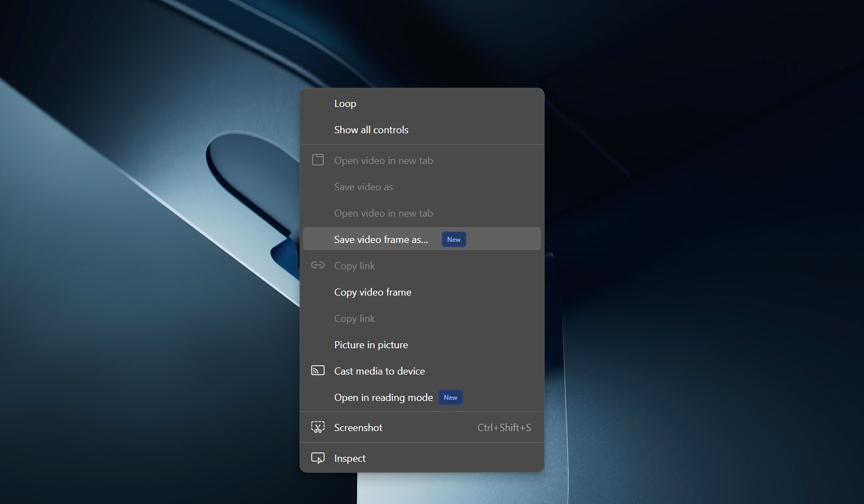Click the scissors Screenshot icon
864x504 pixels.
[318, 427]
